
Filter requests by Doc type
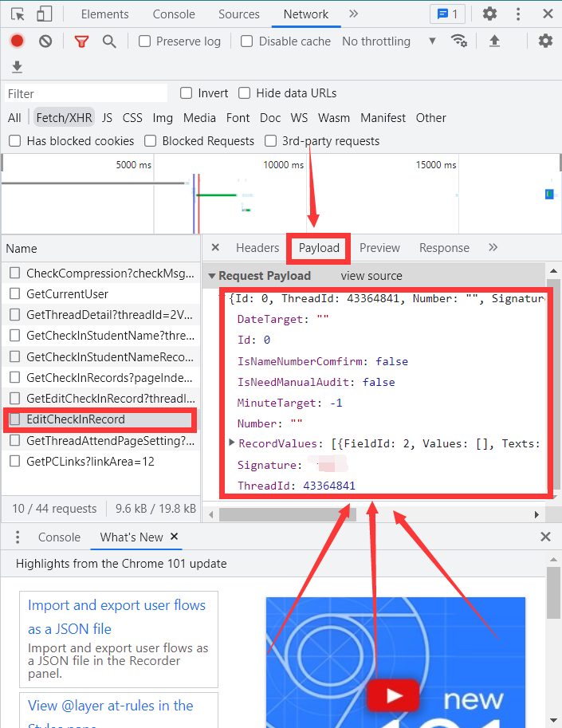click(x=270, y=118)
